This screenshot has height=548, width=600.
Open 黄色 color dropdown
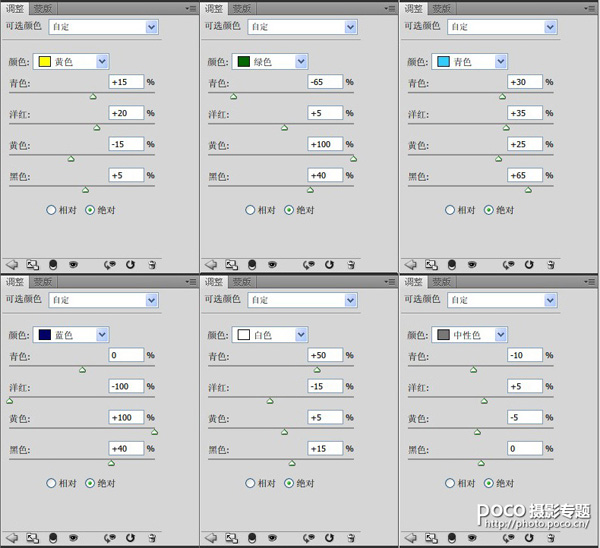[x=71, y=62]
